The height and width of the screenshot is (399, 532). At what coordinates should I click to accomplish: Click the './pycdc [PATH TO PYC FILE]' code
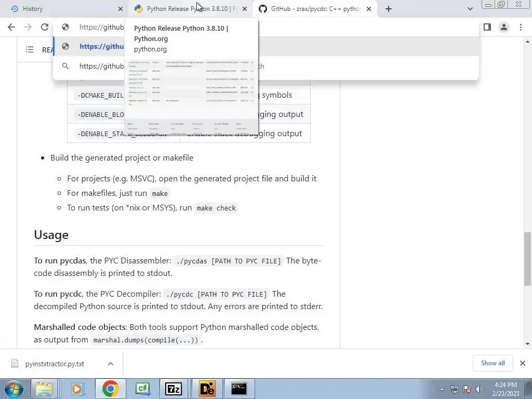click(217, 294)
